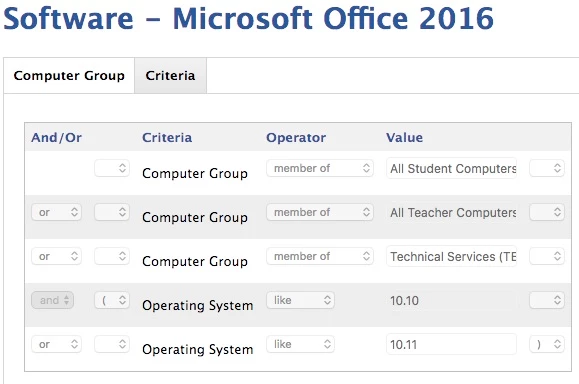The width and height of the screenshot is (579, 384).
Task: Switch to the Computer Group tab
Action: (69, 76)
